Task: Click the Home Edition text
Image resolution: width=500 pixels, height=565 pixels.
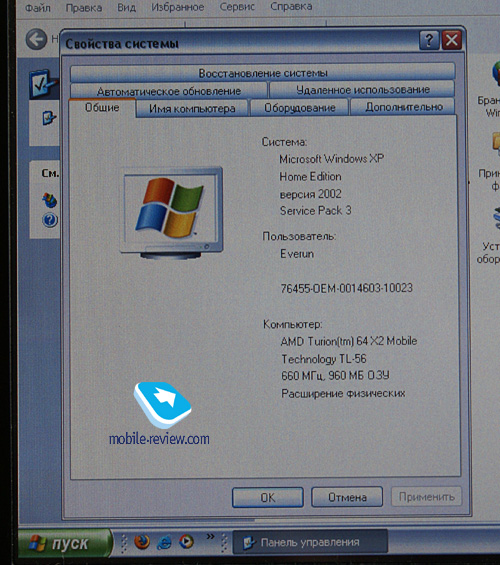Action: (310, 177)
